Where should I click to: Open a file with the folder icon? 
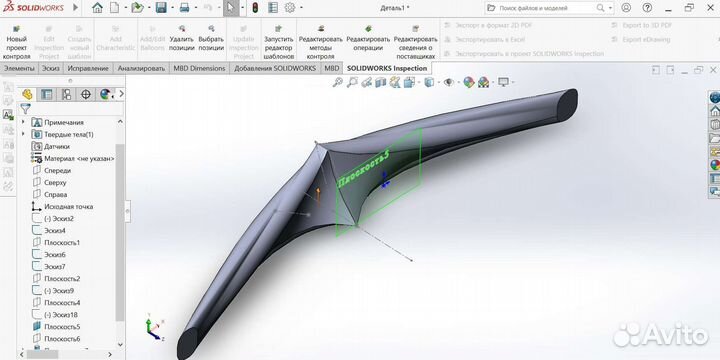point(137,8)
